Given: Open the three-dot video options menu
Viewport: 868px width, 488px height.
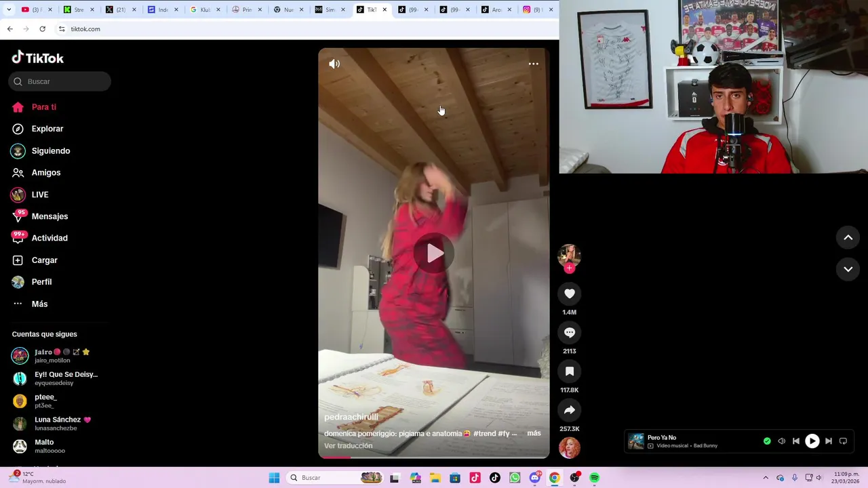Looking at the screenshot, I should tap(534, 64).
